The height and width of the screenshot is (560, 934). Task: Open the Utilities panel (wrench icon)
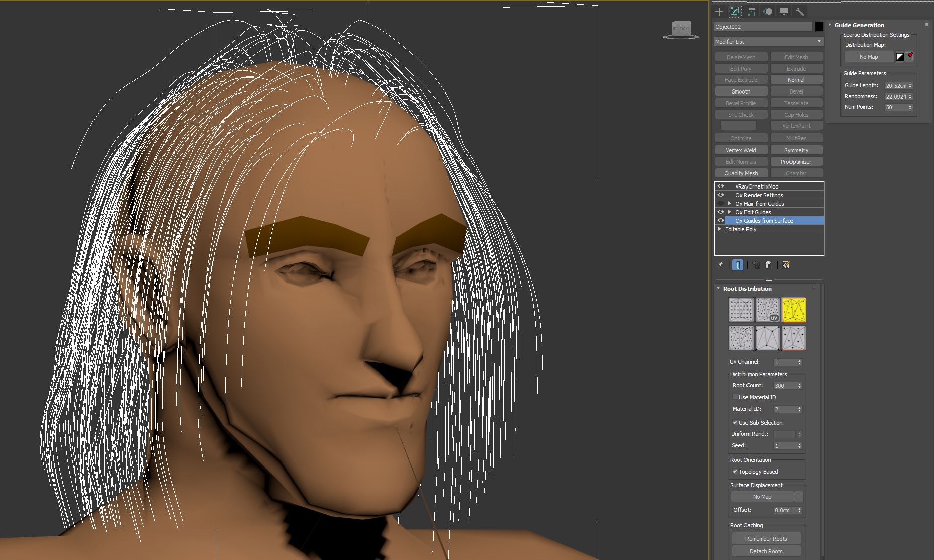pos(799,12)
